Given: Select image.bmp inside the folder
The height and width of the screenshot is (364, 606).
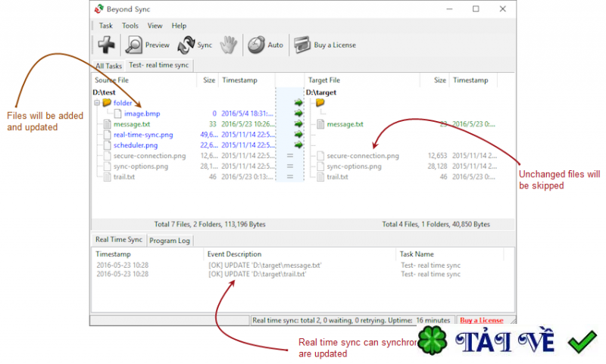Looking at the screenshot, I should tap(142, 114).
